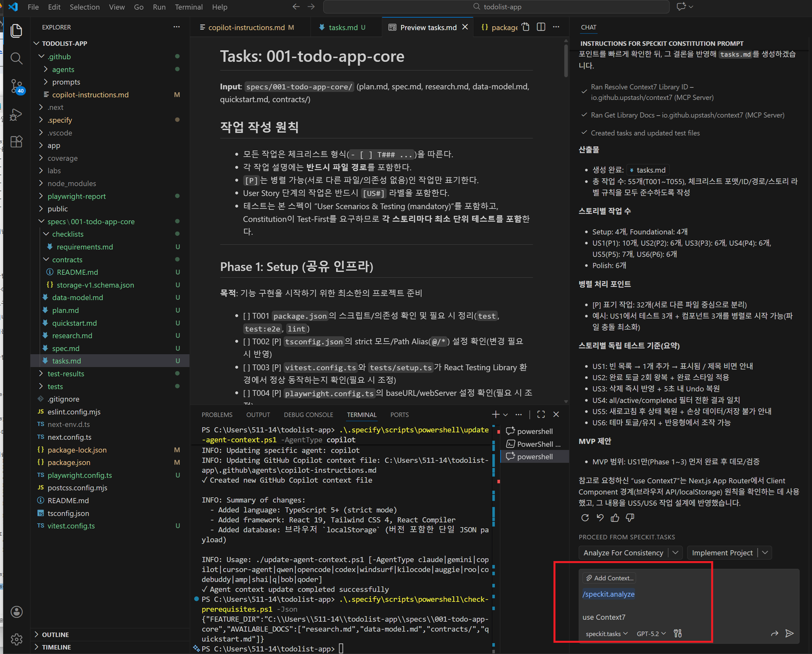Switch to the PROBLEMS tab
The width and height of the screenshot is (812, 654).
click(217, 415)
